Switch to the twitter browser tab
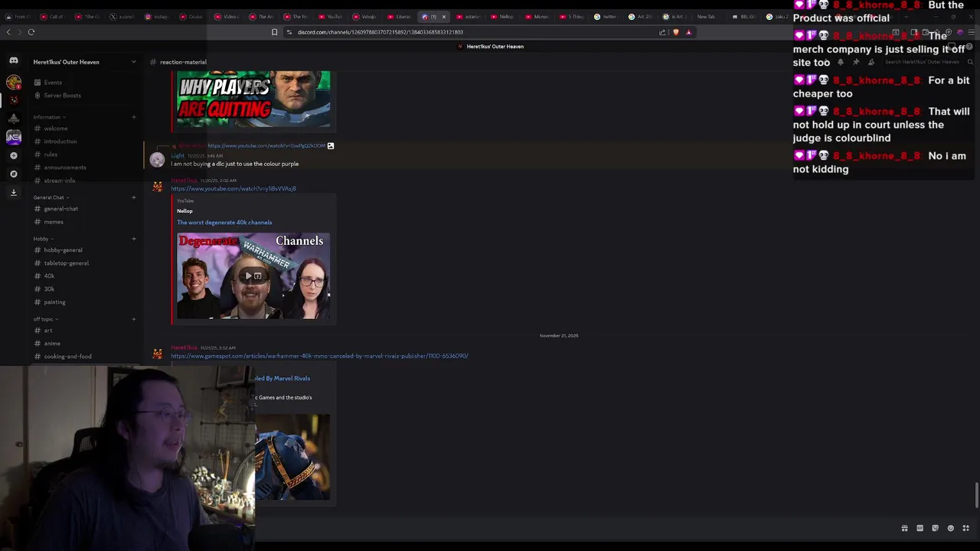The height and width of the screenshot is (551, 980). pyautogui.click(x=606, y=17)
